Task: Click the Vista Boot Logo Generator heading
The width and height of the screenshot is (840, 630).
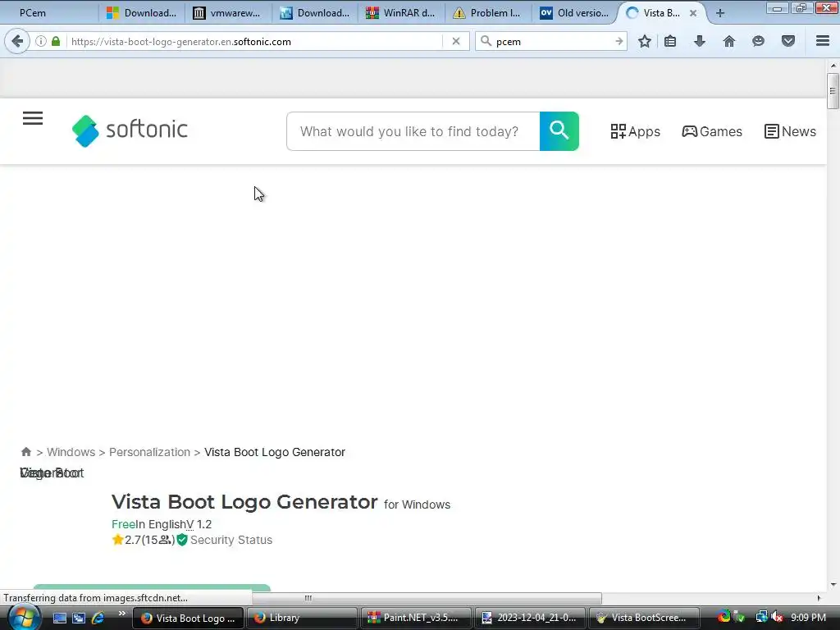Action: (244, 502)
